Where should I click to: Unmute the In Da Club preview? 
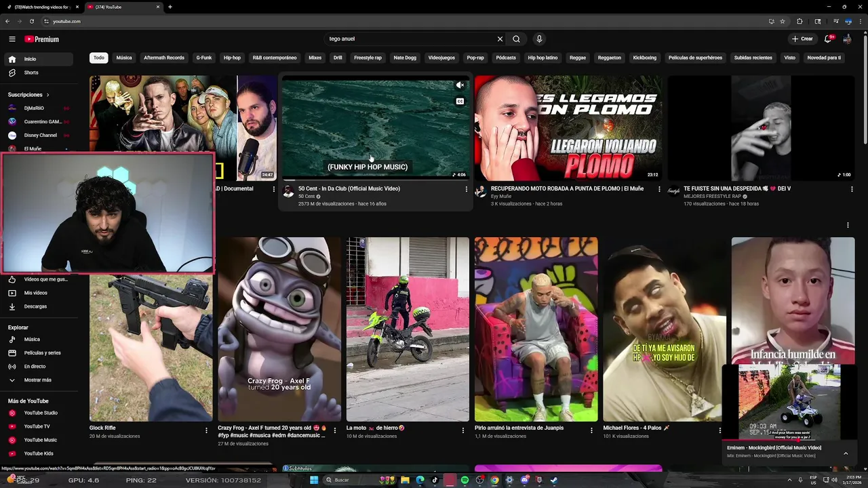[x=460, y=85]
